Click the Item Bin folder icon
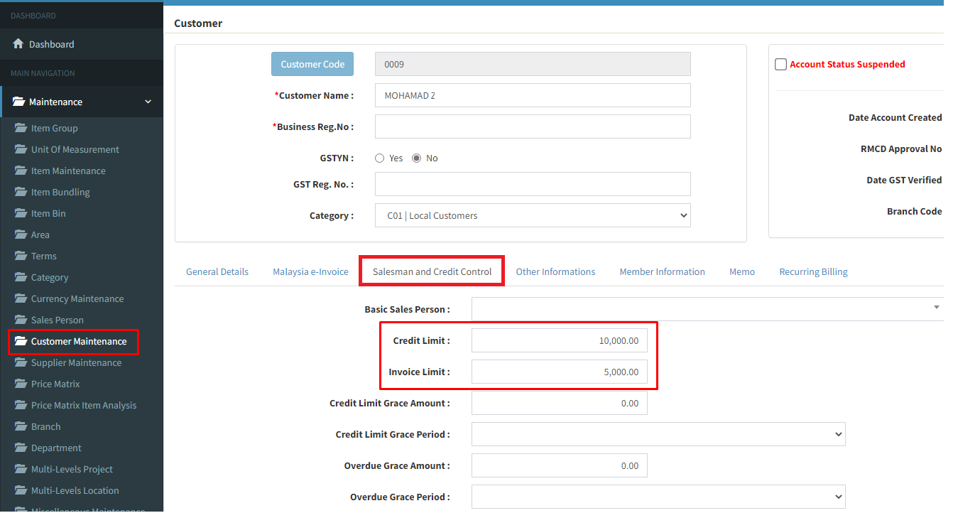This screenshot has width=980, height=513. pyautogui.click(x=21, y=213)
